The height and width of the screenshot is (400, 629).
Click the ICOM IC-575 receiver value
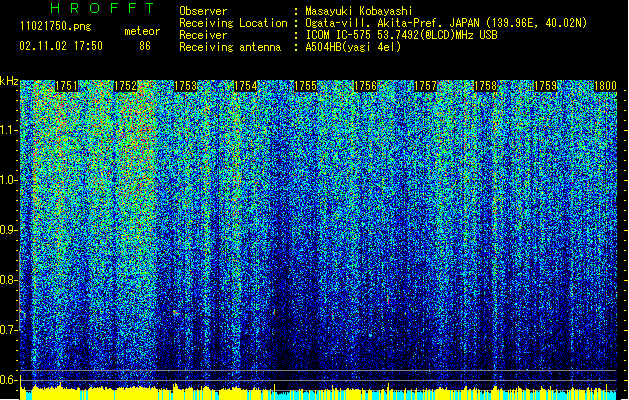pyautogui.click(x=401, y=35)
